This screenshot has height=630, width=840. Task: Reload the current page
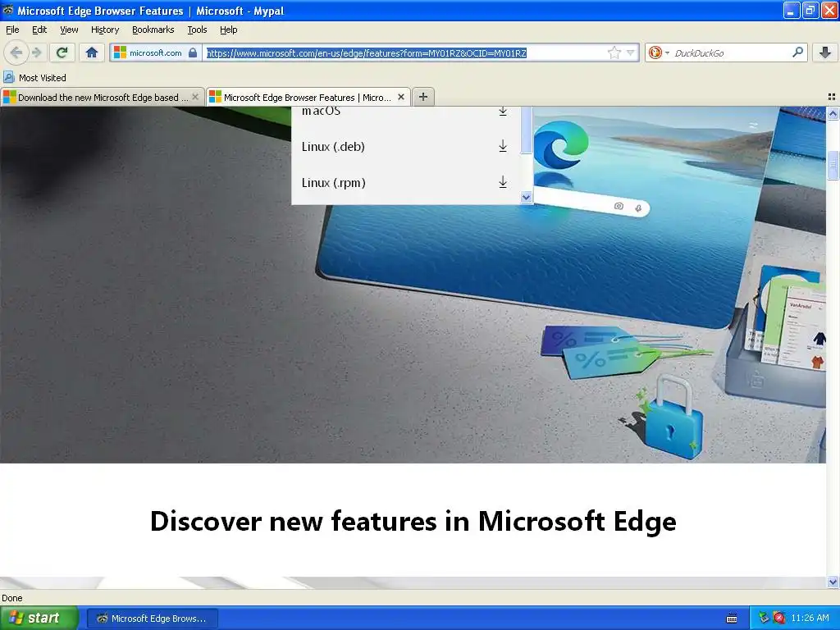(x=62, y=52)
